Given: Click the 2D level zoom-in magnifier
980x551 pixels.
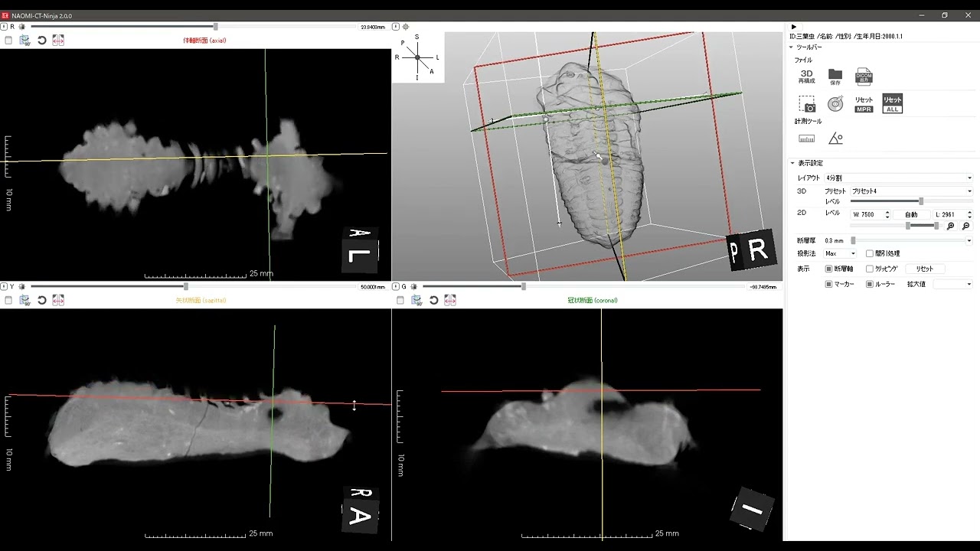Looking at the screenshot, I should click(951, 226).
